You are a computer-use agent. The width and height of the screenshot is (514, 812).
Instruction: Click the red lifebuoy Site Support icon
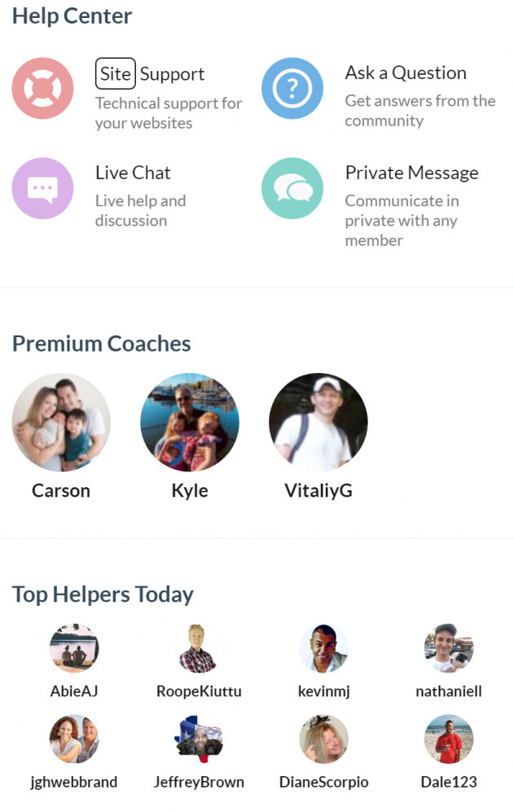coord(42,89)
